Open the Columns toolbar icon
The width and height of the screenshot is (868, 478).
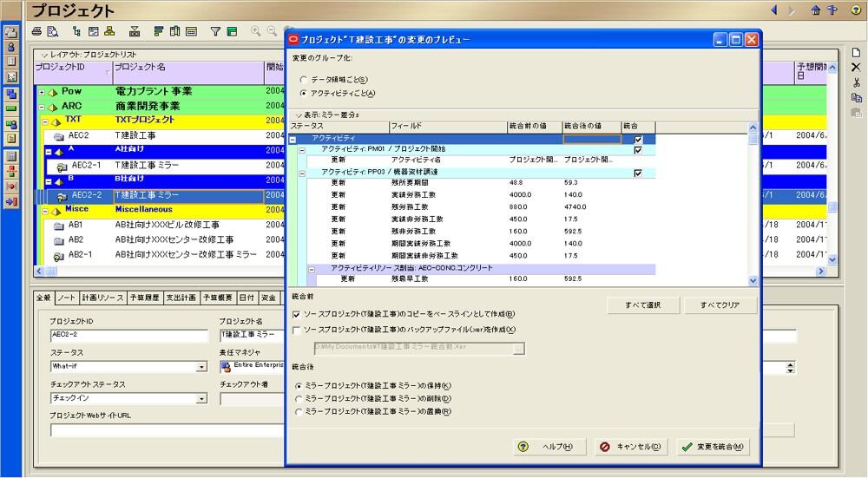coord(175,31)
